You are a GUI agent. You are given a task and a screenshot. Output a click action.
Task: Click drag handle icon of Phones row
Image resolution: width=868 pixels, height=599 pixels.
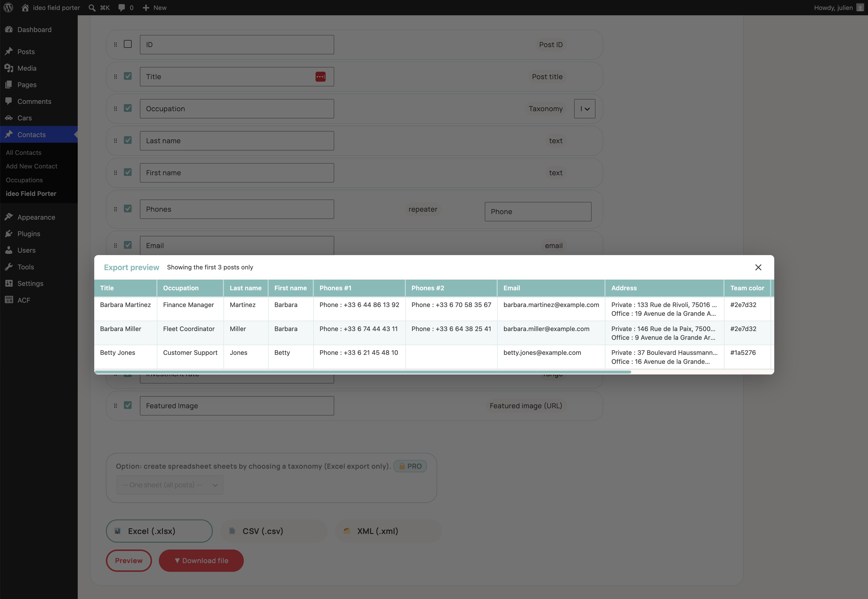click(x=115, y=209)
